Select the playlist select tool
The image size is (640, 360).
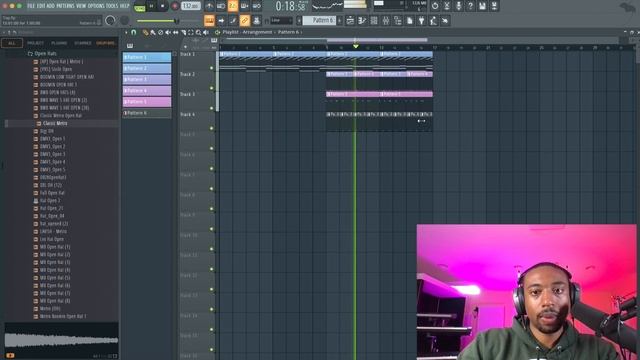(191, 32)
